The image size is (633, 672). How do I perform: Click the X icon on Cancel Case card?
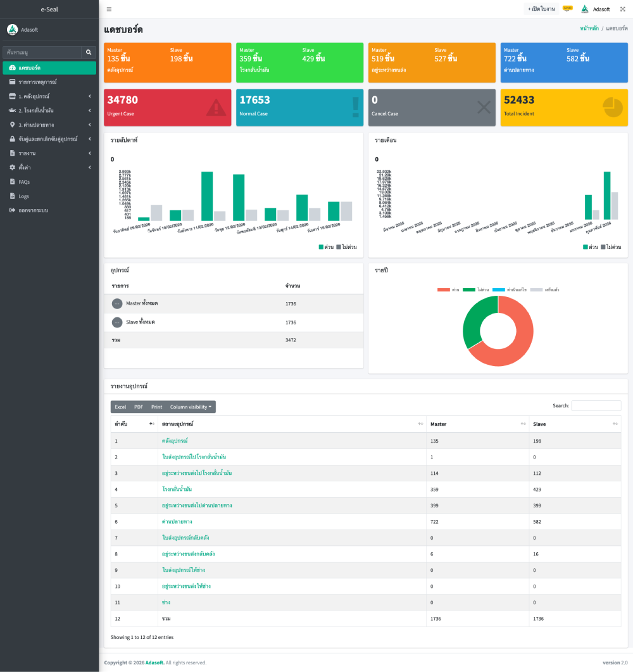(x=484, y=108)
